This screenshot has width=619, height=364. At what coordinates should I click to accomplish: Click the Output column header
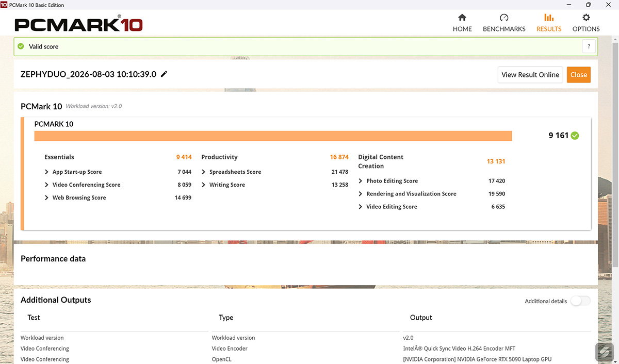click(421, 318)
